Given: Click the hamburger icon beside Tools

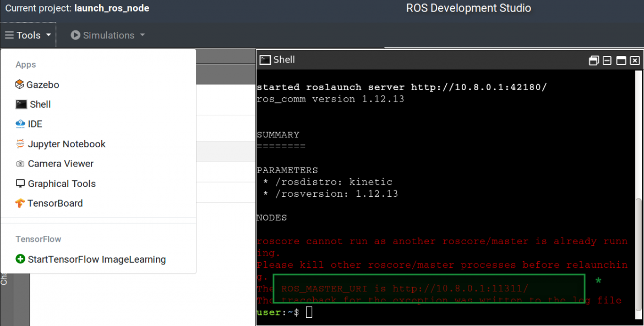Looking at the screenshot, I should click(x=9, y=35).
